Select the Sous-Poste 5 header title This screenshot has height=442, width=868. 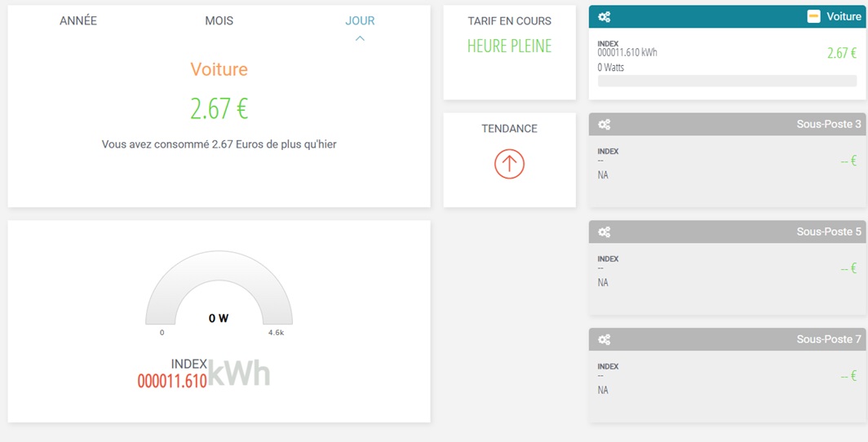click(829, 232)
